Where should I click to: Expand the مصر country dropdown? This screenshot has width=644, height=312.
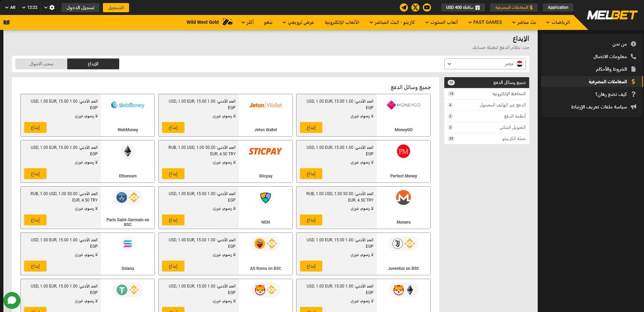(x=485, y=64)
